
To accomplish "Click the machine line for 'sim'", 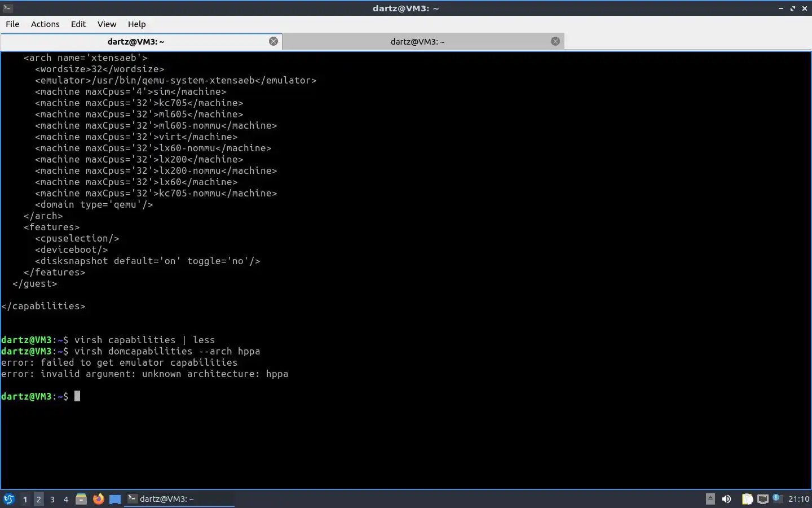I will click(x=131, y=91).
